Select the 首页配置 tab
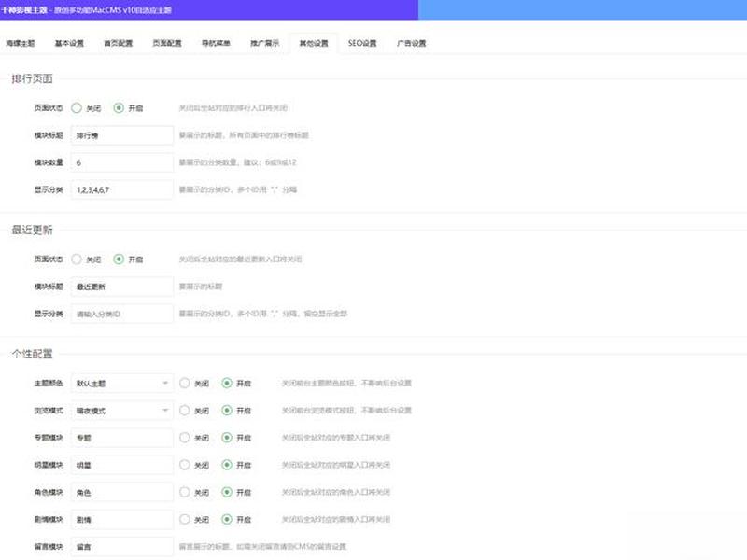This screenshot has height=560, width=747. click(119, 43)
